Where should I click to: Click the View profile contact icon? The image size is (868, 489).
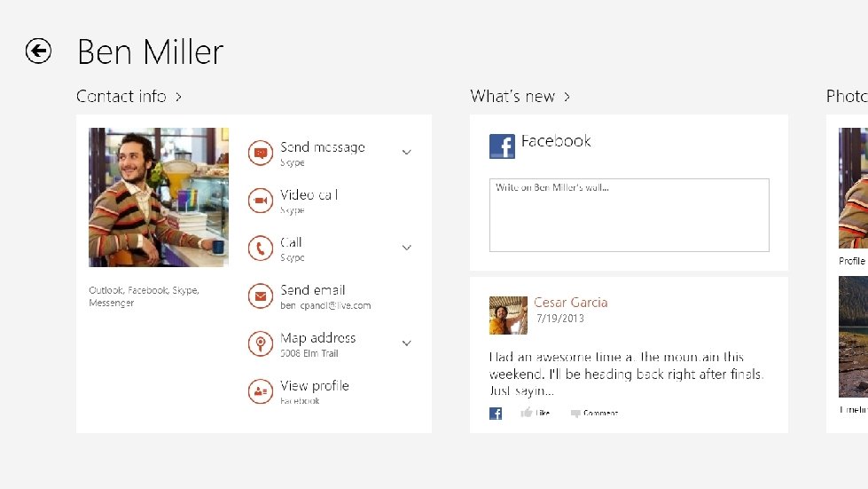(x=260, y=391)
